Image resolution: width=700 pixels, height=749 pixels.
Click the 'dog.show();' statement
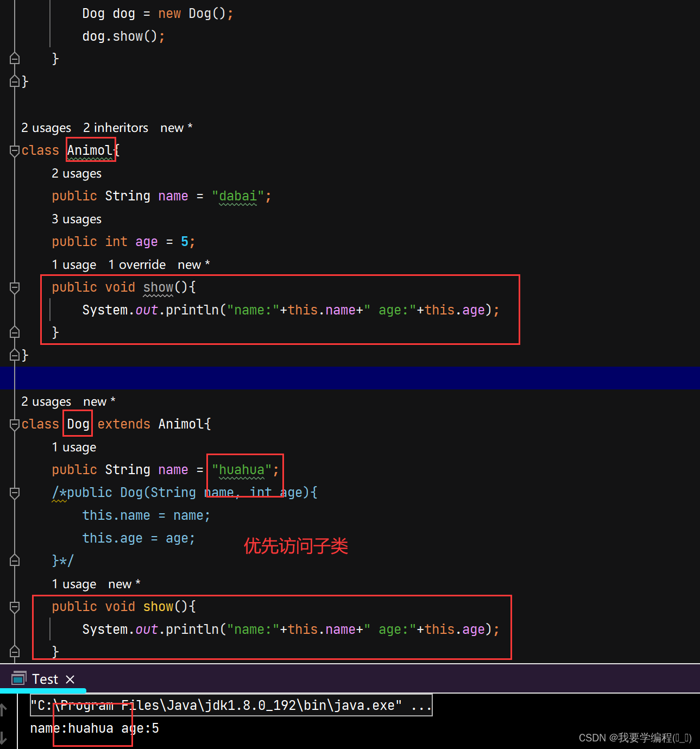[123, 36]
